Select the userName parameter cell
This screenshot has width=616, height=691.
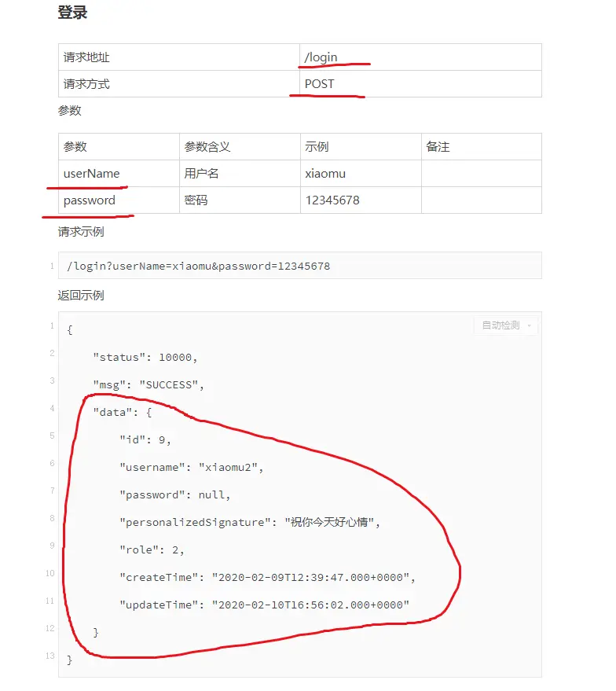(119, 174)
